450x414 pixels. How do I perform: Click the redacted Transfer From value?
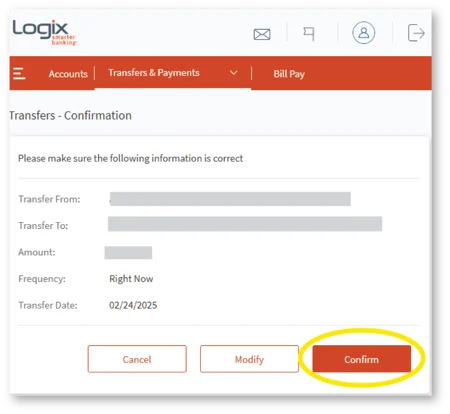tap(230, 199)
